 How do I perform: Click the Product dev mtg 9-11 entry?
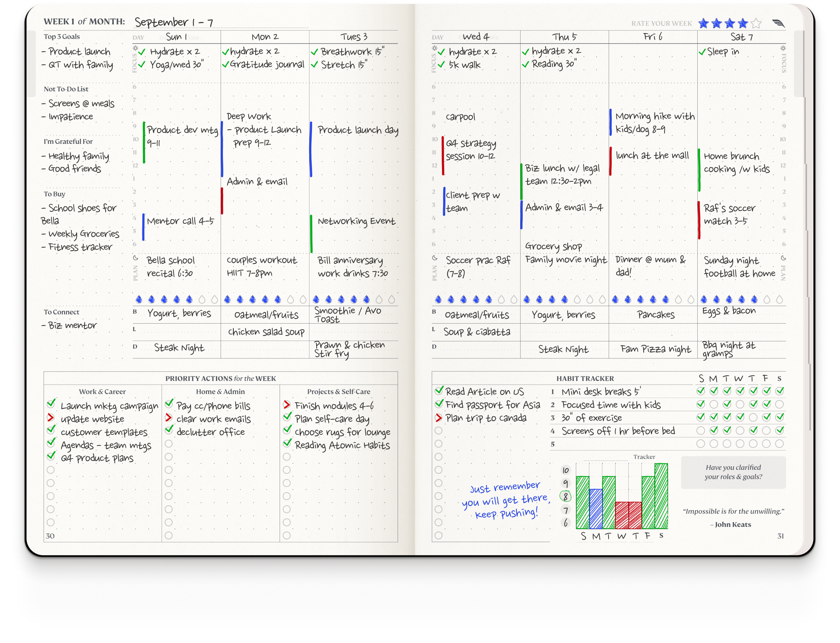tap(182, 136)
